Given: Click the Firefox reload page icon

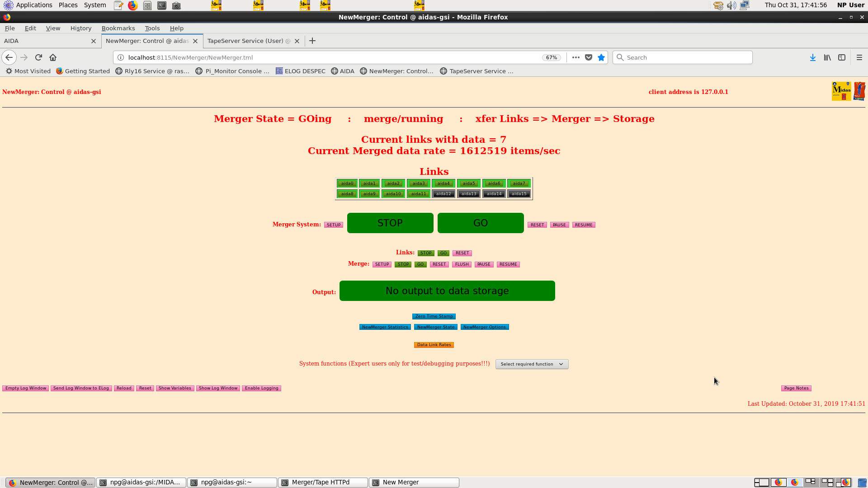Looking at the screenshot, I should [x=38, y=57].
